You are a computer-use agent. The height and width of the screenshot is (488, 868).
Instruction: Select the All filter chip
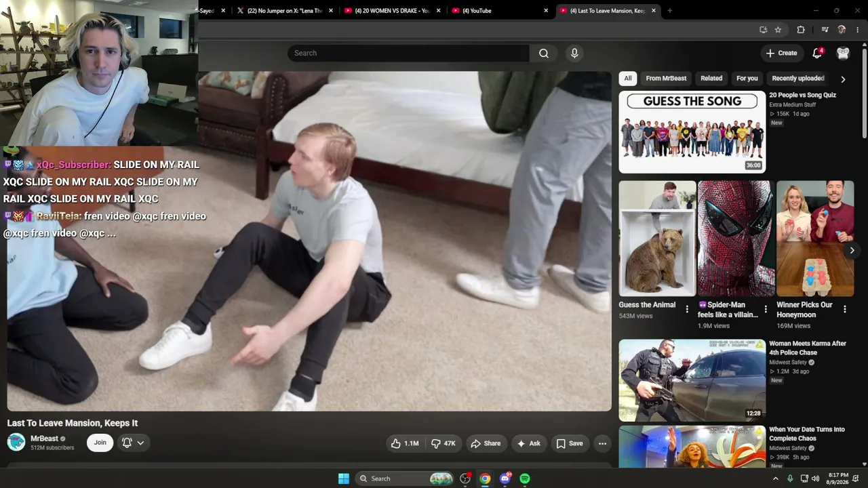pos(628,79)
